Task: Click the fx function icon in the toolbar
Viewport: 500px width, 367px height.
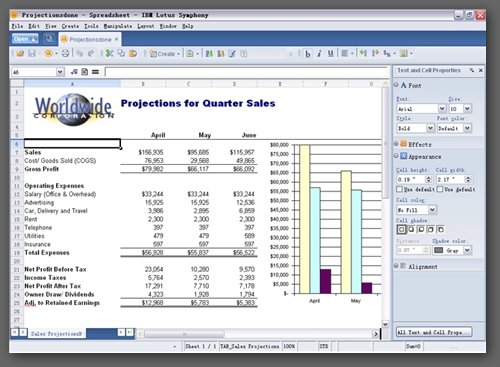Action: tap(387, 53)
